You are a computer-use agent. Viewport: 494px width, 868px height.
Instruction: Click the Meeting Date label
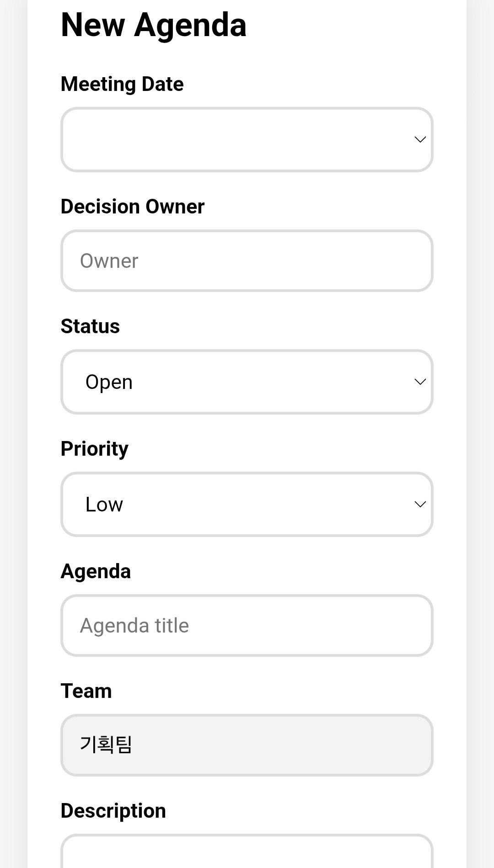click(122, 84)
